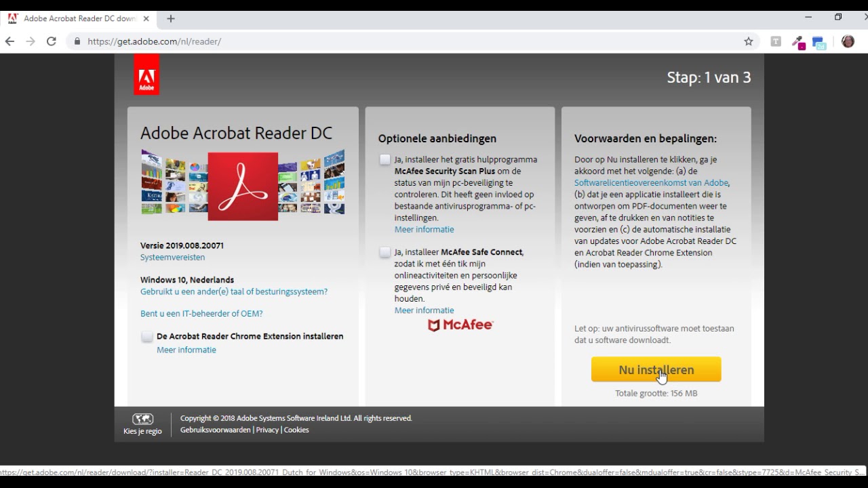
Task: Open Softwarelicentieovereenkomst van Adobe link
Action: 652,183
